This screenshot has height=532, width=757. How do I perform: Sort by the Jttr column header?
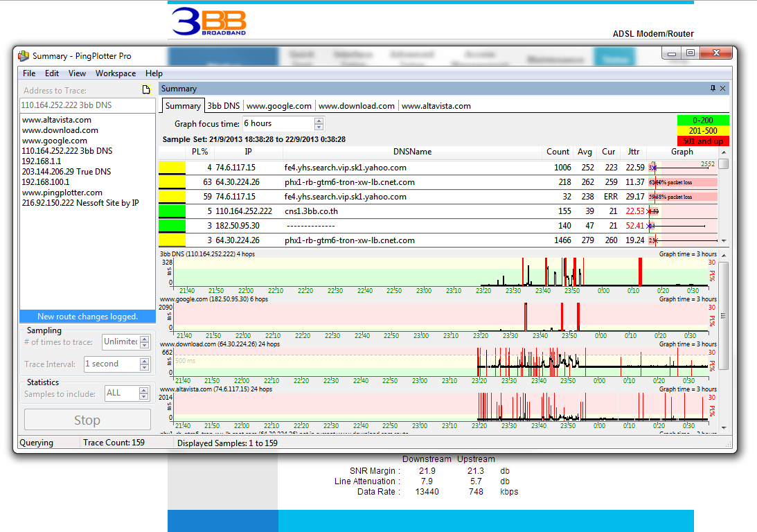coord(633,152)
